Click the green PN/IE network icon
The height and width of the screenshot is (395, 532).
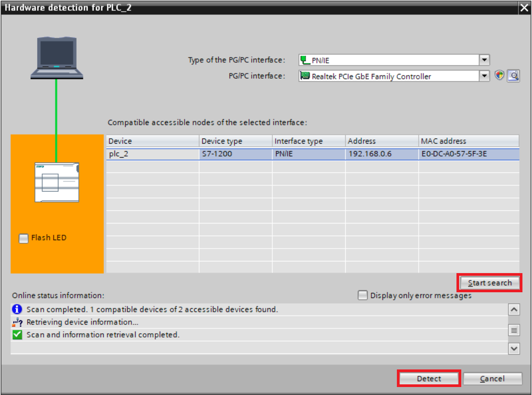click(305, 60)
